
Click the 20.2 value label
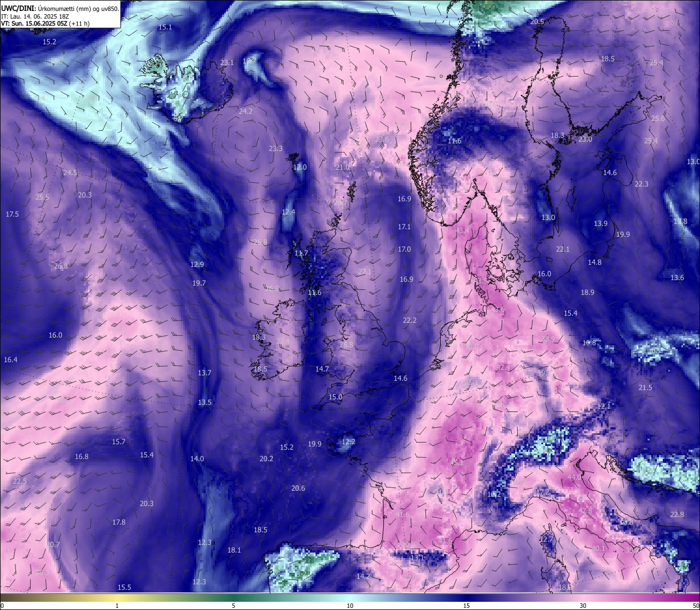[x=266, y=458]
